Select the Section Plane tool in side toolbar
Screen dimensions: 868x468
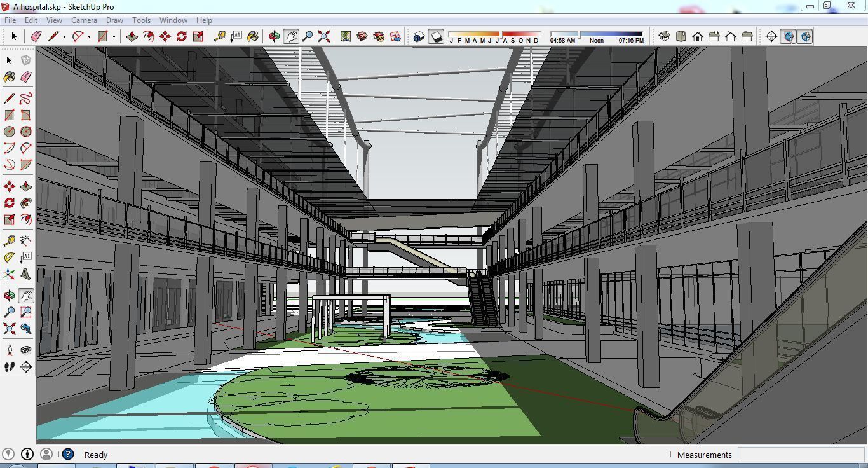[x=26, y=367]
